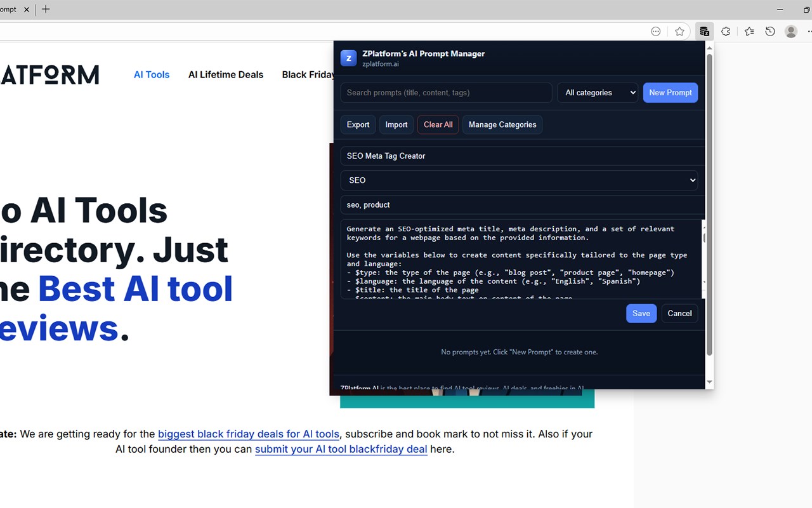This screenshot has height=508, width=812.
Task: Click the prompt text area scrollbar
Action: pyautogui.click(x=703, y=259)
